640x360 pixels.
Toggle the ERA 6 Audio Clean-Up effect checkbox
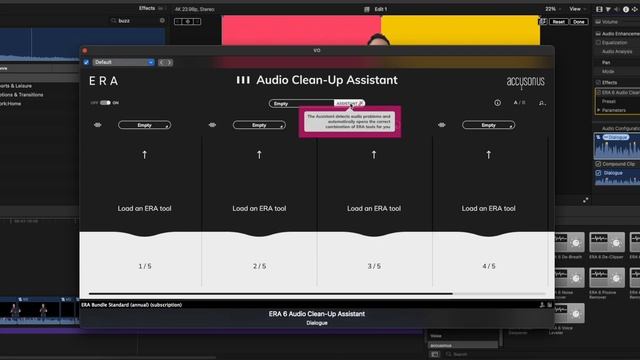pos(599,93)
